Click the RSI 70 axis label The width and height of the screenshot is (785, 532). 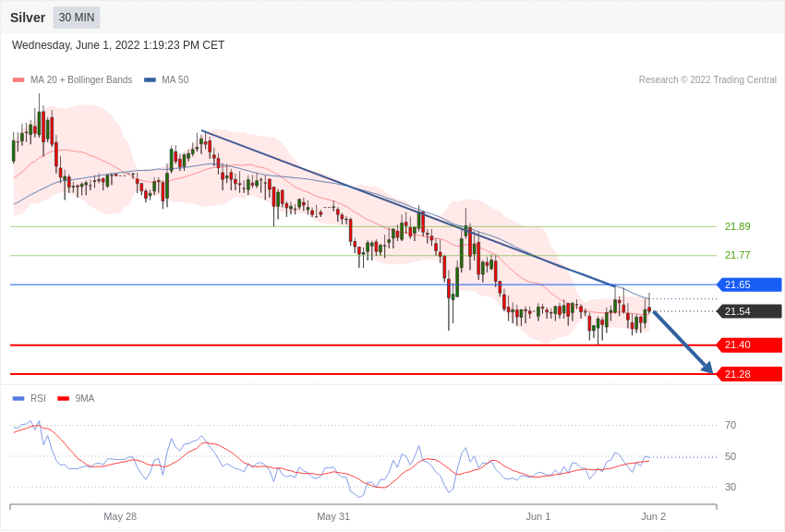731,425
